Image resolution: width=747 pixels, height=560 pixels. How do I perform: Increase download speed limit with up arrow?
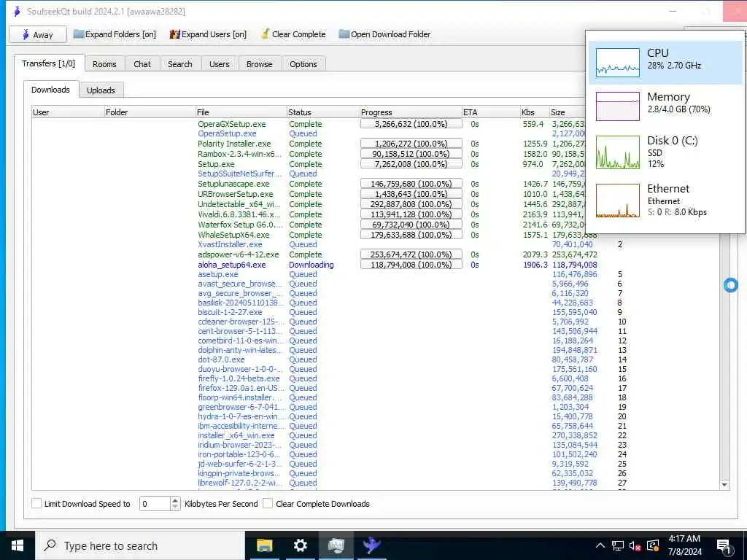coord(175,500)
